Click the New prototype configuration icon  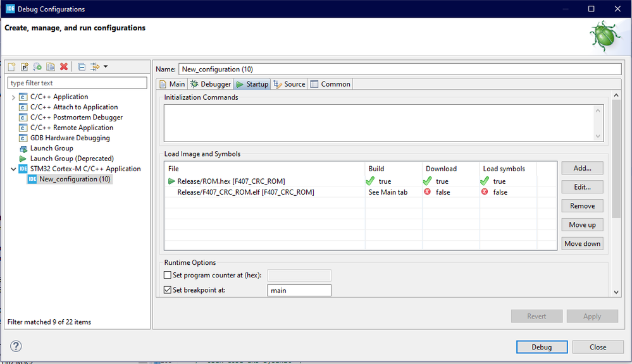pos(25,66)
